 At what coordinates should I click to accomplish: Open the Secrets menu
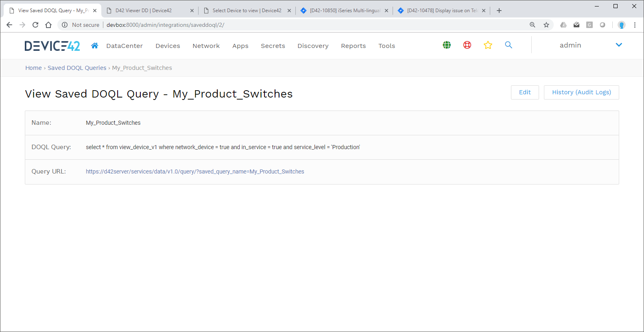(x=273, y=46)
